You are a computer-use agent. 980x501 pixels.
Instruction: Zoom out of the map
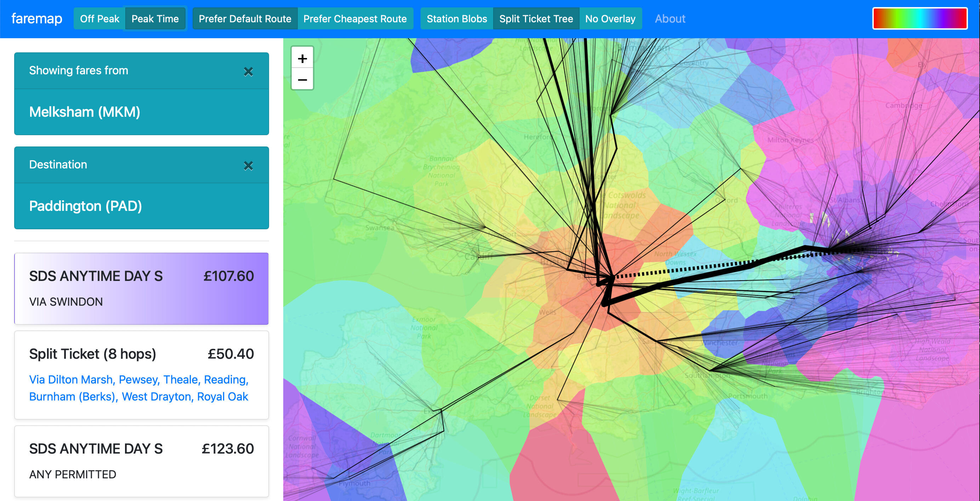click(x=302, y=80)
